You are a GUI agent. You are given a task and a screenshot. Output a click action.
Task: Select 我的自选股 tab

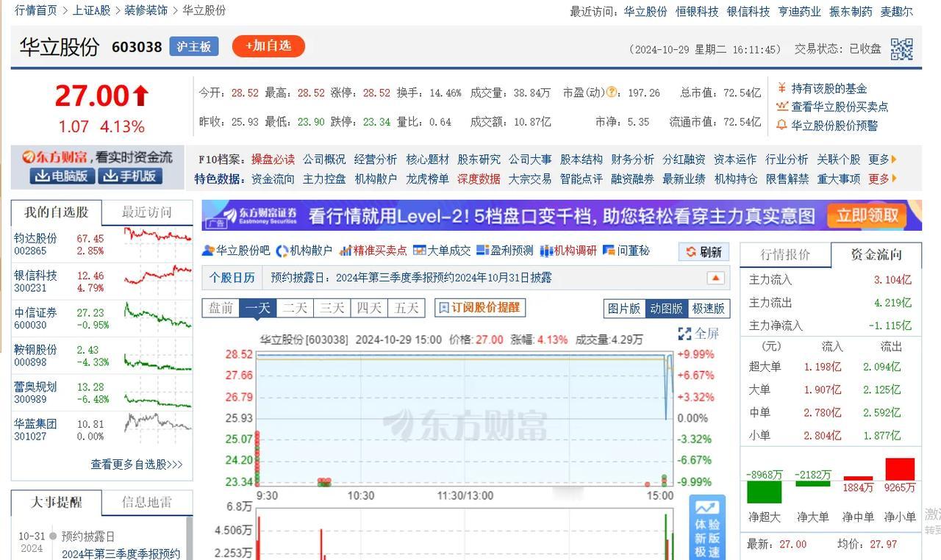pos(57,212)
